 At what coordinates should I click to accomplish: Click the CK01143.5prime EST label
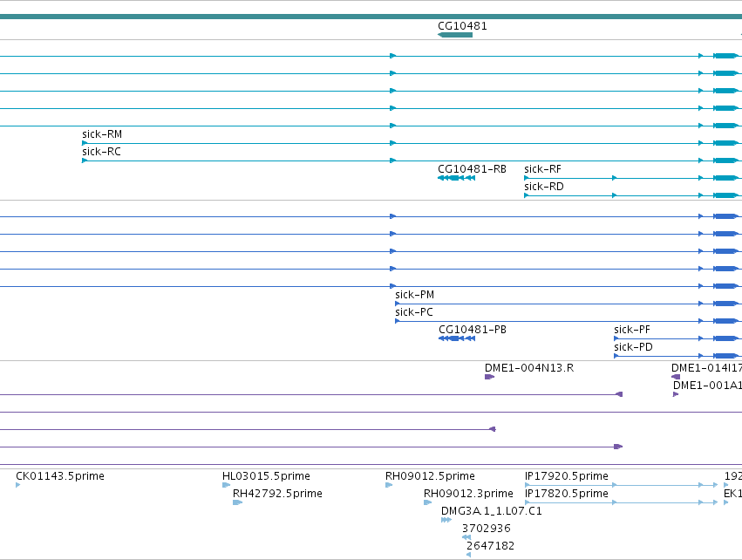point(60,476)
